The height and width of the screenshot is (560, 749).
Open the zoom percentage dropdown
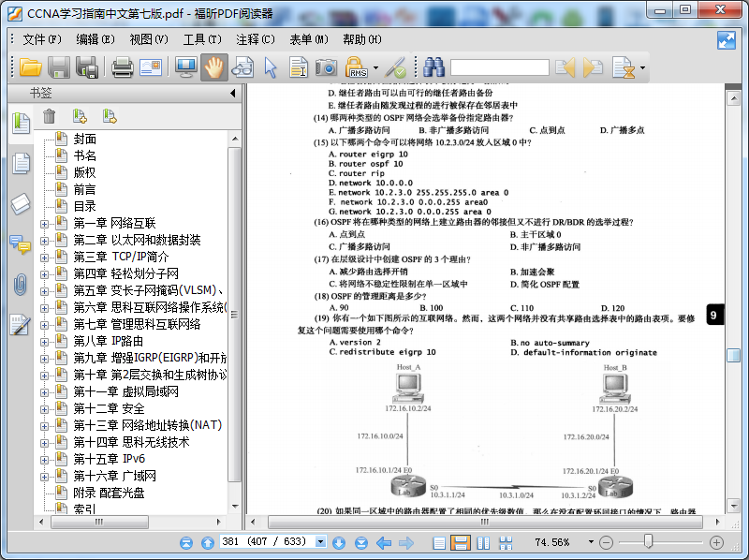[591, 542]
